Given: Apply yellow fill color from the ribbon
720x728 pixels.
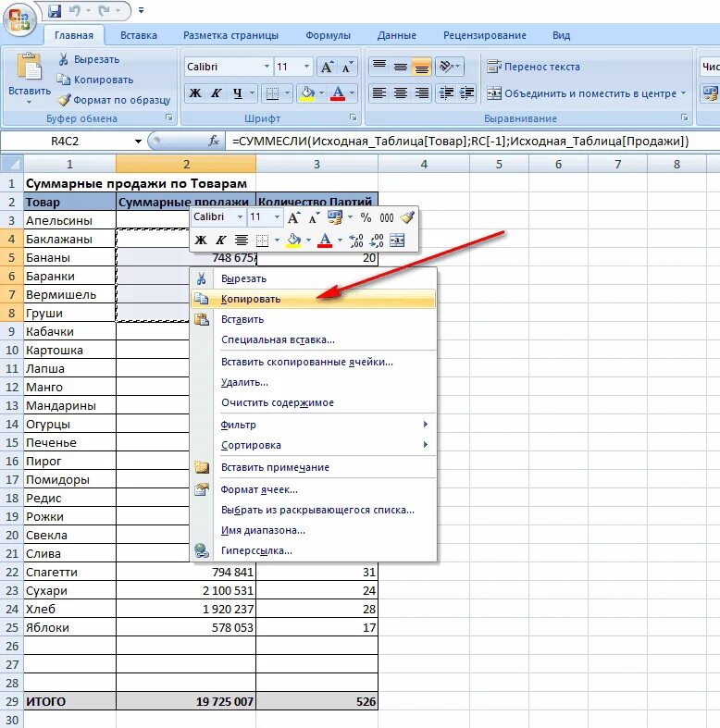Looking at the screenshot, I should (307, 93).
